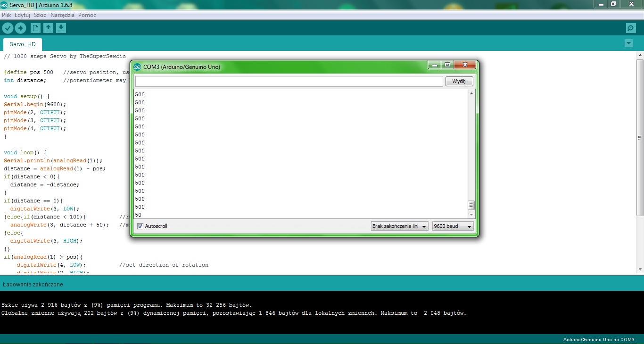
Task: Click the 'digitalWrite(4, LOW);' line
Action: coord(51,265)
